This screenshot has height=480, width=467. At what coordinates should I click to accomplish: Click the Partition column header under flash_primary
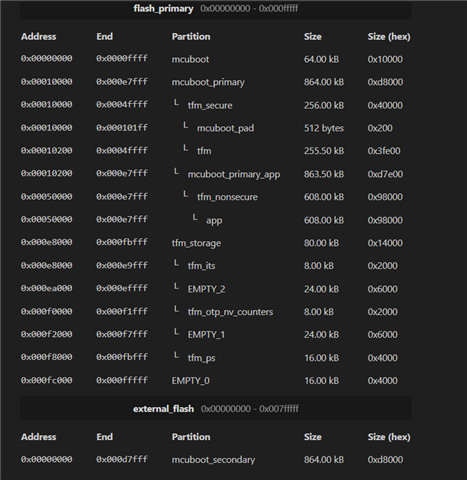(191, 36)
